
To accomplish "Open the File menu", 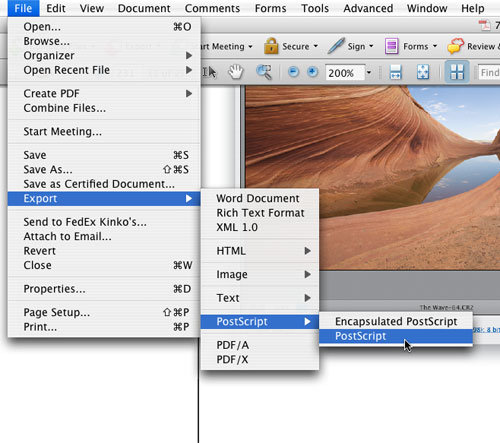I will point(23,8).
